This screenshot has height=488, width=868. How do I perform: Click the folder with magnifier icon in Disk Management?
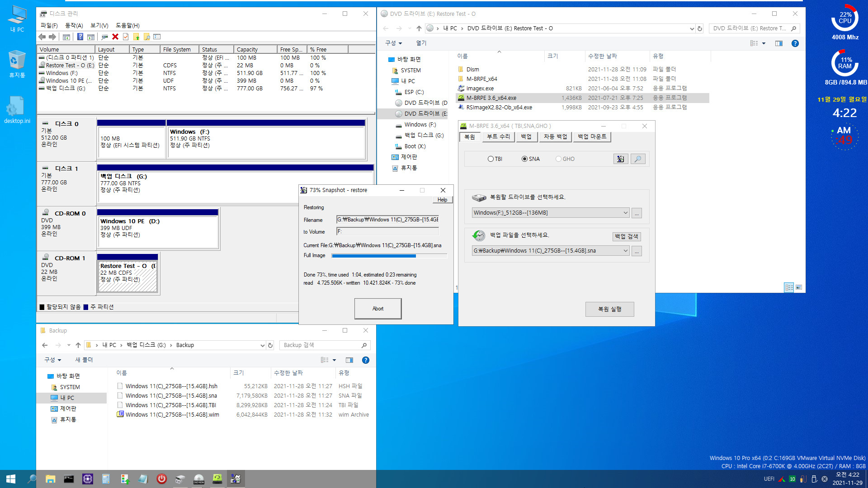(x=146, y=37)
